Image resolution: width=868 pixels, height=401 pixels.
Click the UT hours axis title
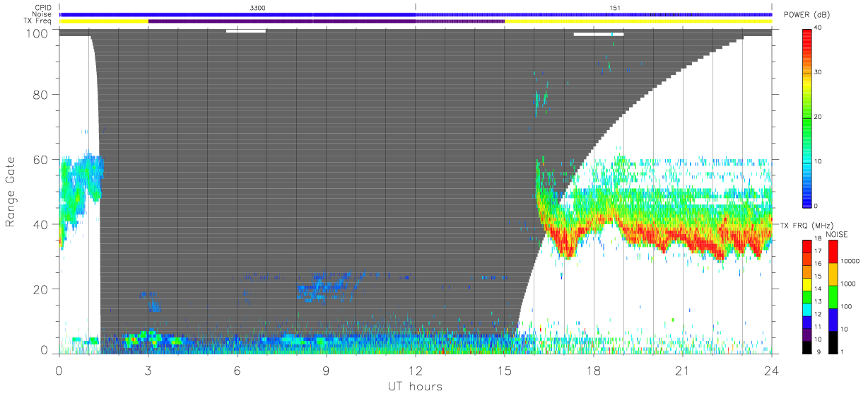[415, 386]
